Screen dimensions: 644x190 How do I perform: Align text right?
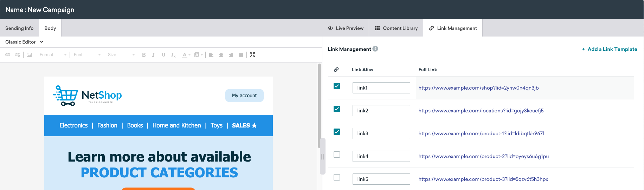(x=231, y=55)
